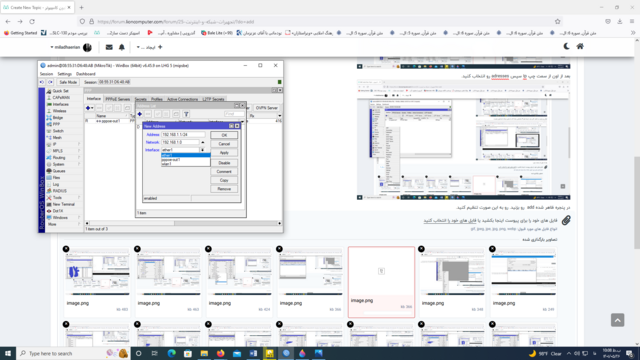
Task: Click the Find box in Address List
Action: coord(234,114)
